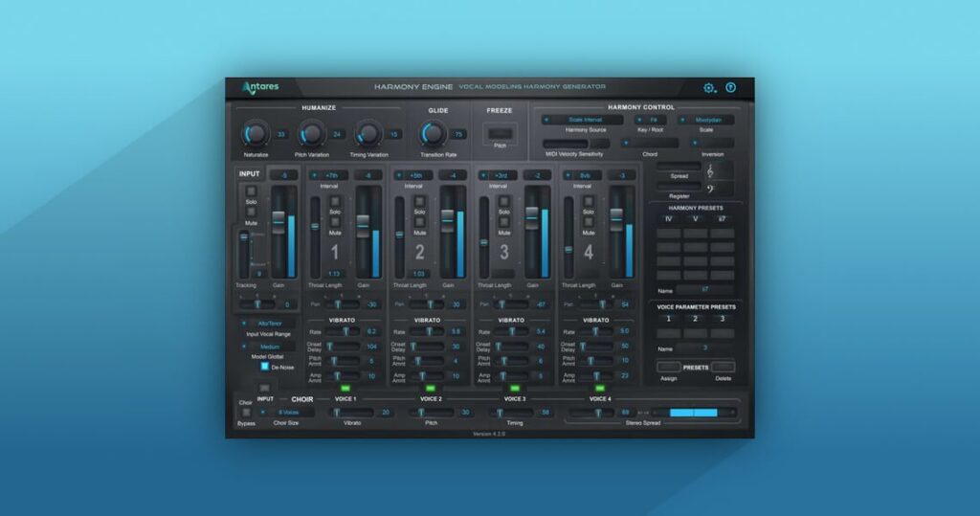Click the Input Tracking slider
This screenshot has width=980, height=516.
(x=244, y=254)
